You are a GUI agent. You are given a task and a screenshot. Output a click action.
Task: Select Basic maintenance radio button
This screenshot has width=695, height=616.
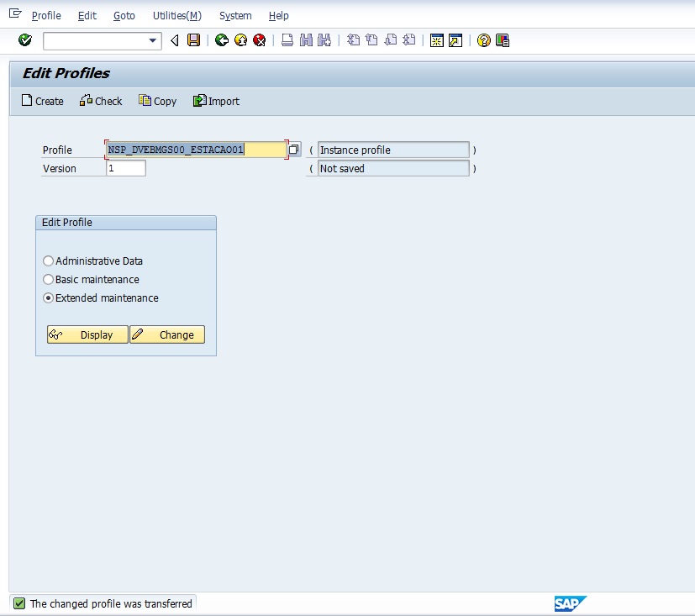coord(49,280)
